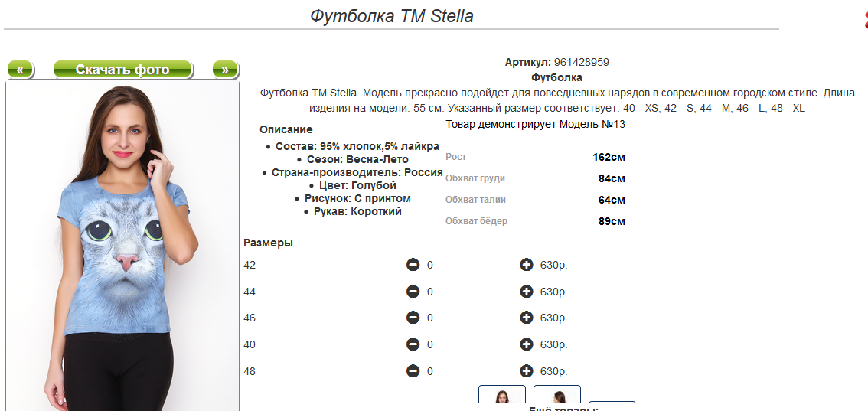Click quantity value for size 42
This screenshot has width=868, height=411.
[x=429, y=266]
